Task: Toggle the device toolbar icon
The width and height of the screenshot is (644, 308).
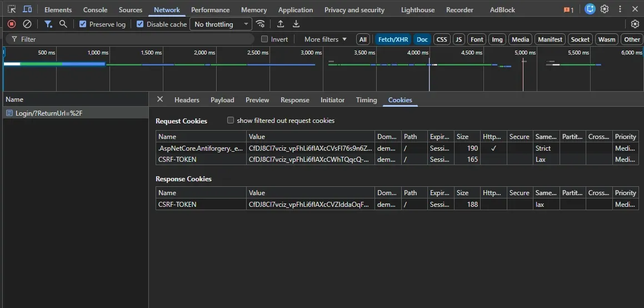Action: (28, 9)
